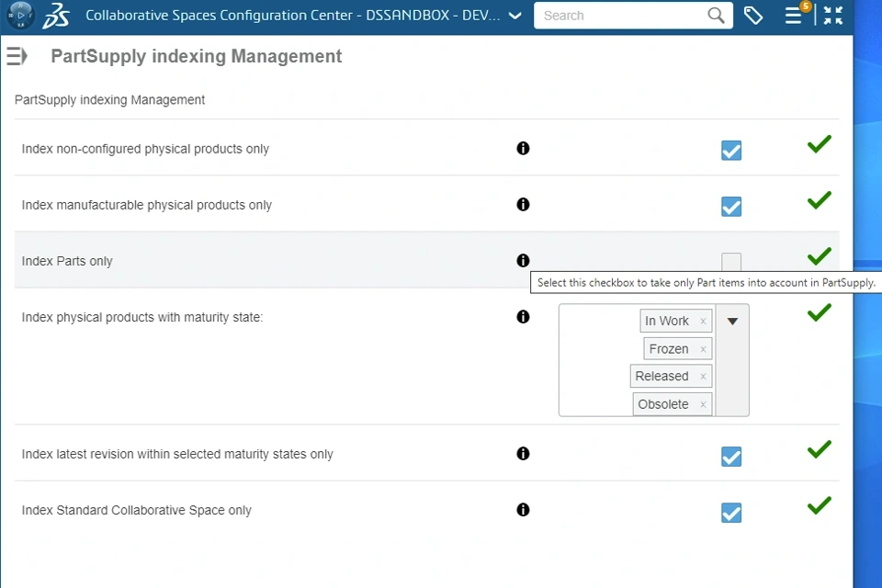Screen dimensions: 882x588
Task: Remove the Released maturity tag
Action: [x=703, y=376]
